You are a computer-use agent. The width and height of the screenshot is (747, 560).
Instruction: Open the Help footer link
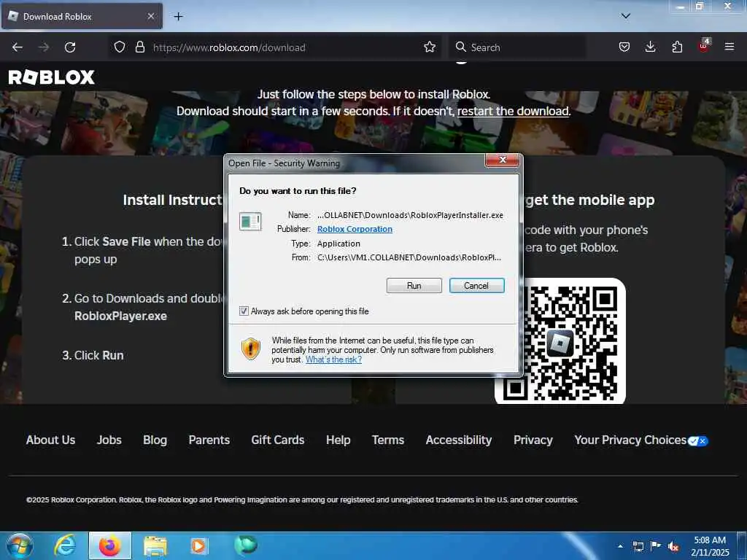pos(338,440)
